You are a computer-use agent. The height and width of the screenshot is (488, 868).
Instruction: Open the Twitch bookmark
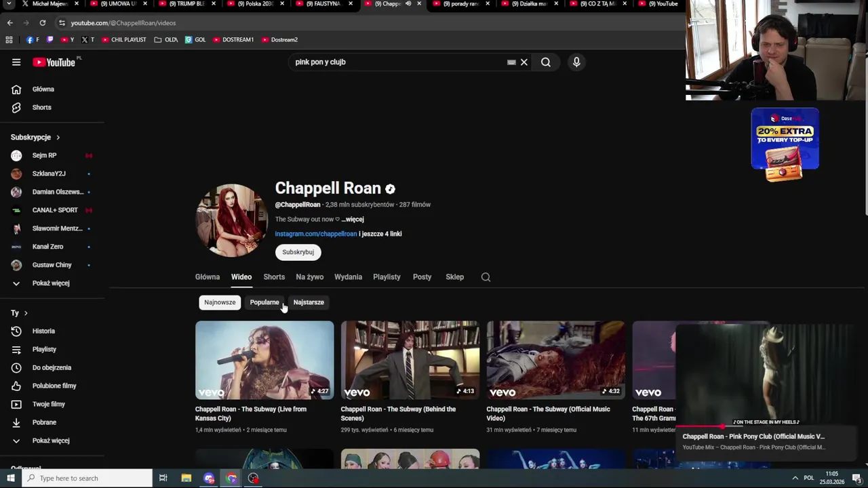click(50, 40)
